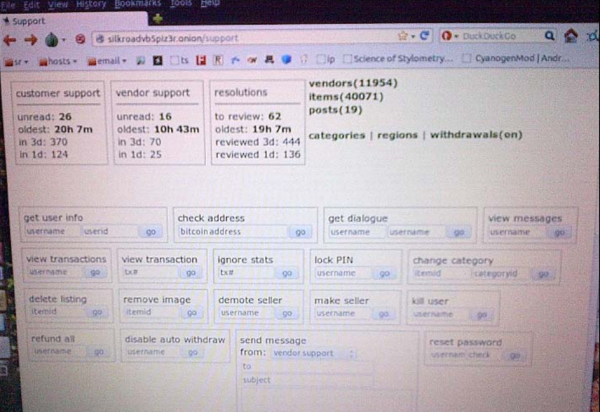Go to the home page icon
Image resolution: width=600 pixels, height=412 pixels.
(x=571, y=36)
